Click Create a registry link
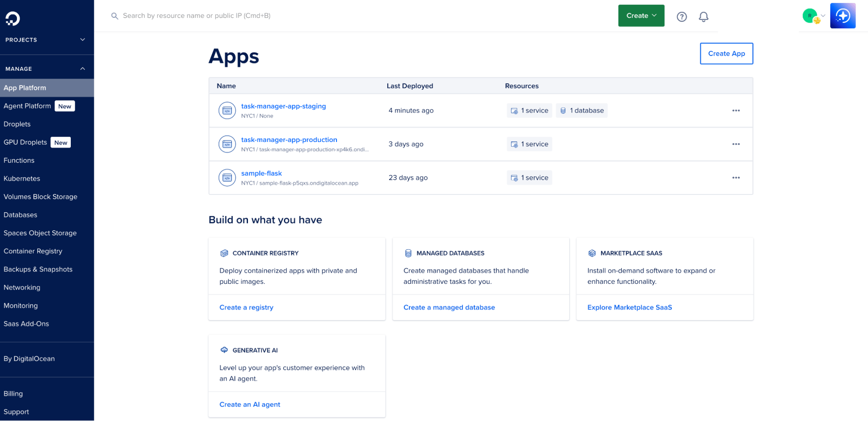Screen dimensions: 868x421 click(246, 307)
